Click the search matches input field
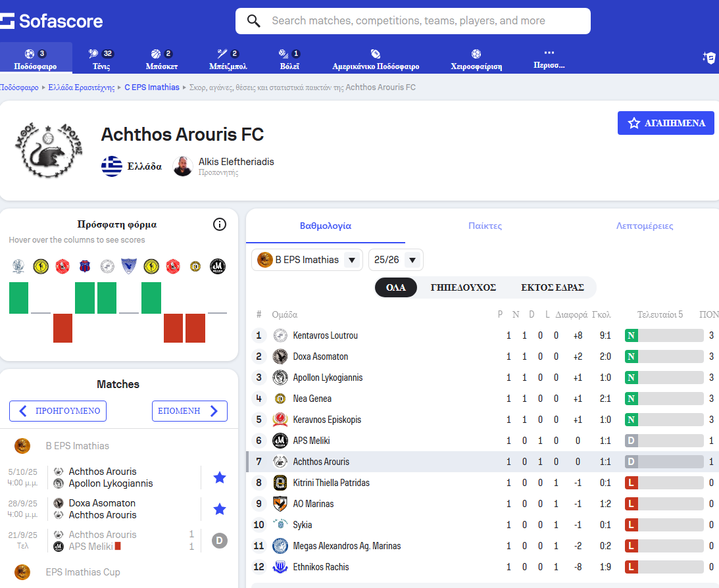The height and width of the screenshot is (588, 719). (412, 21)
